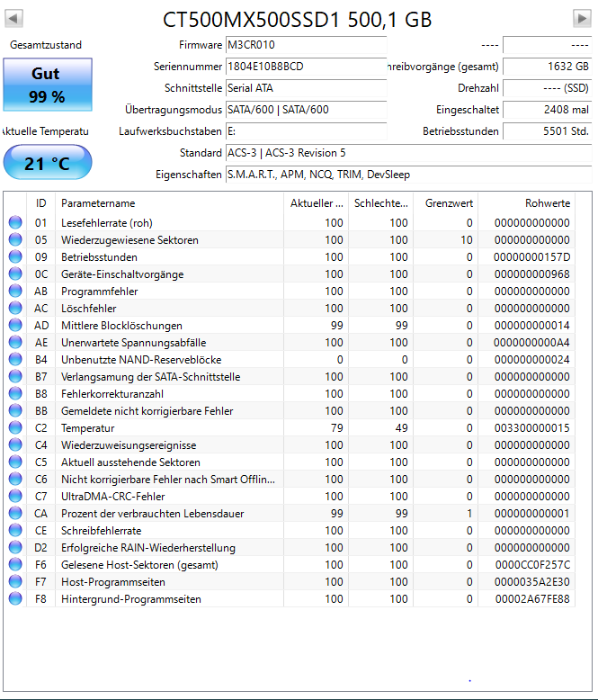Click worst value 49 in Temperatur row

[x=402, y=428]
